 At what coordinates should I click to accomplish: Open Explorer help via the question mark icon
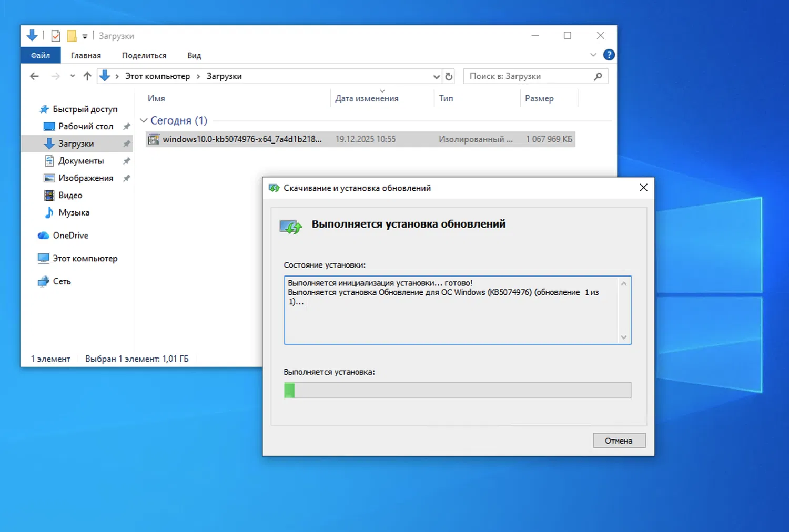click(609, 55)
